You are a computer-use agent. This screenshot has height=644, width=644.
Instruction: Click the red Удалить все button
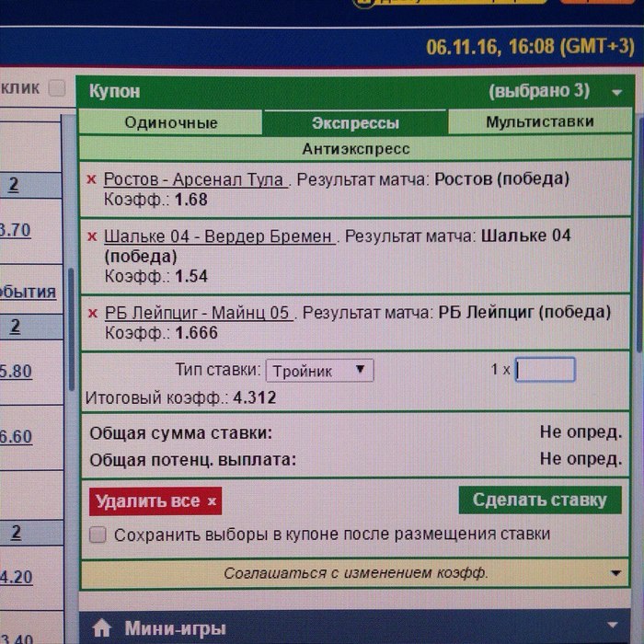click(155, 501)
